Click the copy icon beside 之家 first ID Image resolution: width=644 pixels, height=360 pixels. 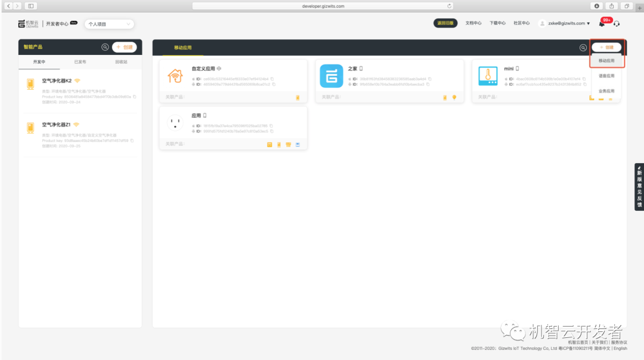(431, 79)
